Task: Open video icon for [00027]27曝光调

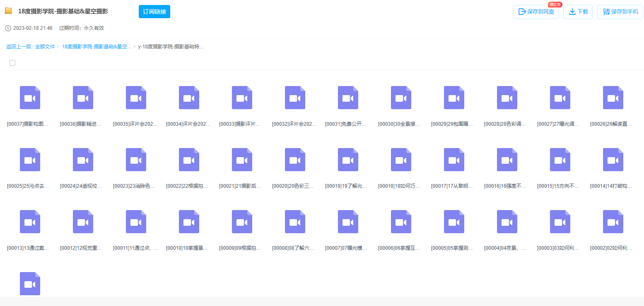Action: pyautogui.click(x=560, y=98)
